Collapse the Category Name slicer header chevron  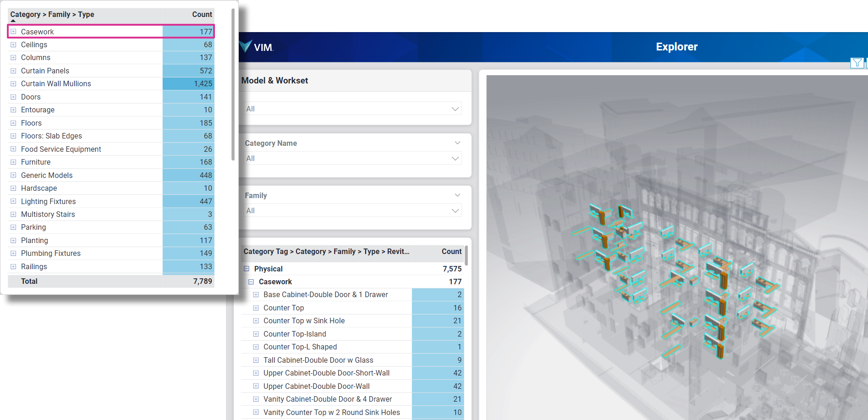point(457,143)
